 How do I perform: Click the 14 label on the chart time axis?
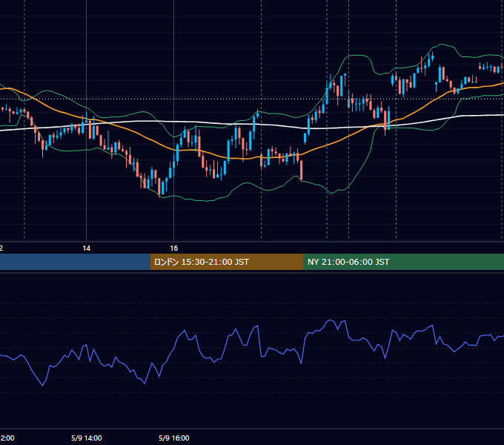click(x=87, y=248)
